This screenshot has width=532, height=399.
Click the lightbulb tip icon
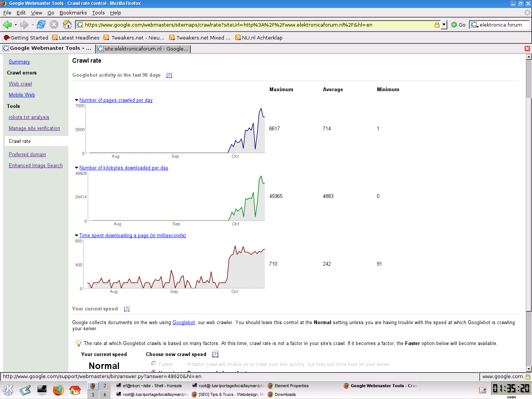click(x=79, y=343)
